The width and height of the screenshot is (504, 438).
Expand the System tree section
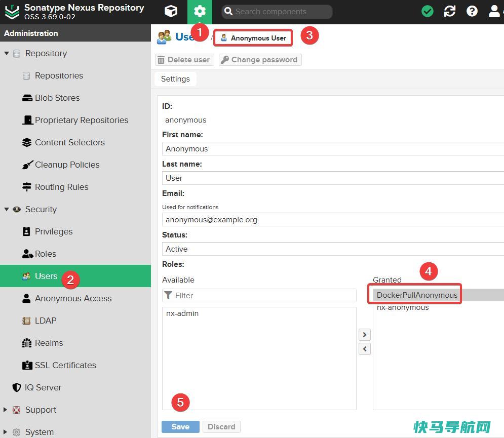(5, 432)
